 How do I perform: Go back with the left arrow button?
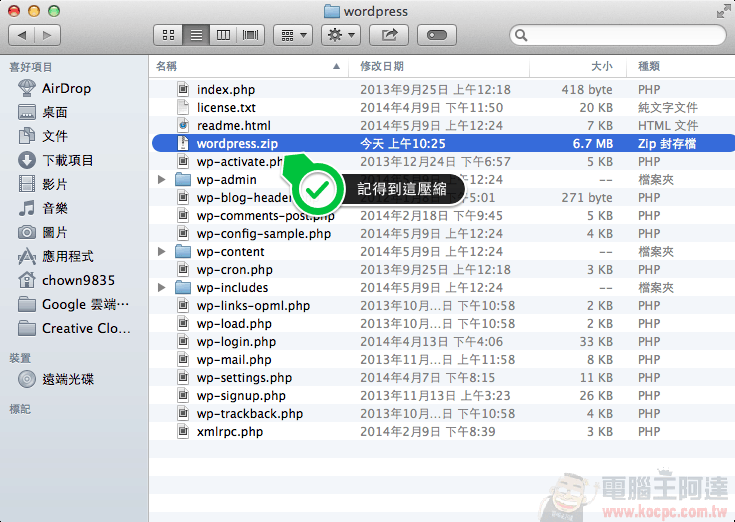tap(22, 35)
